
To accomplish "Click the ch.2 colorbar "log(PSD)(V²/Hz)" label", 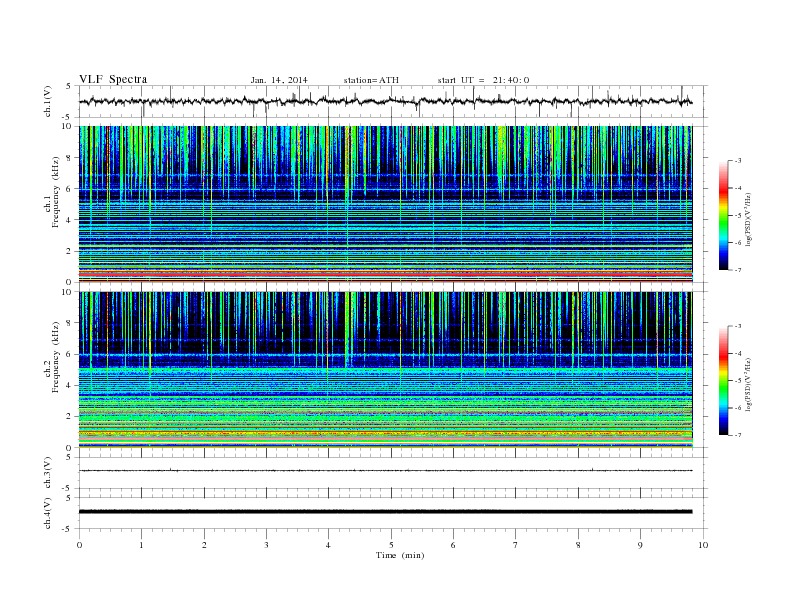I will 748,385.
